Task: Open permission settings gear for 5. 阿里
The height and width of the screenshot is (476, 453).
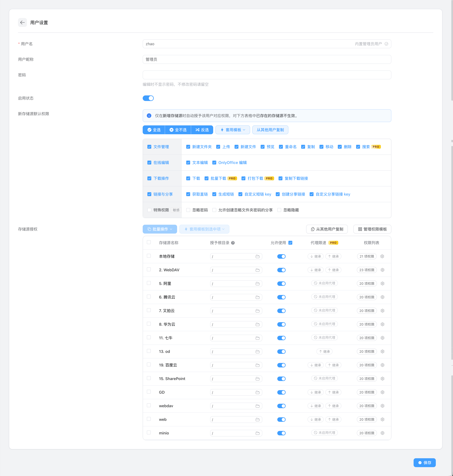Action: (x=382, y=283)
